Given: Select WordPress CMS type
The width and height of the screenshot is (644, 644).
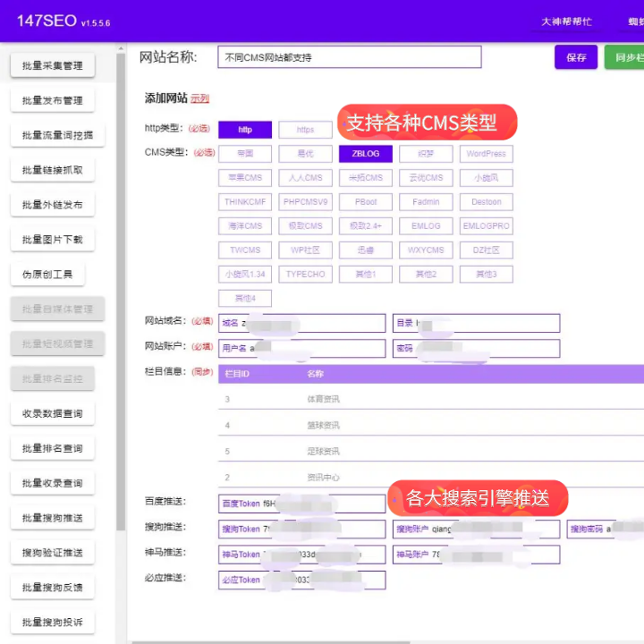Looking at the screenshot, I should click(x=487, y=154).
